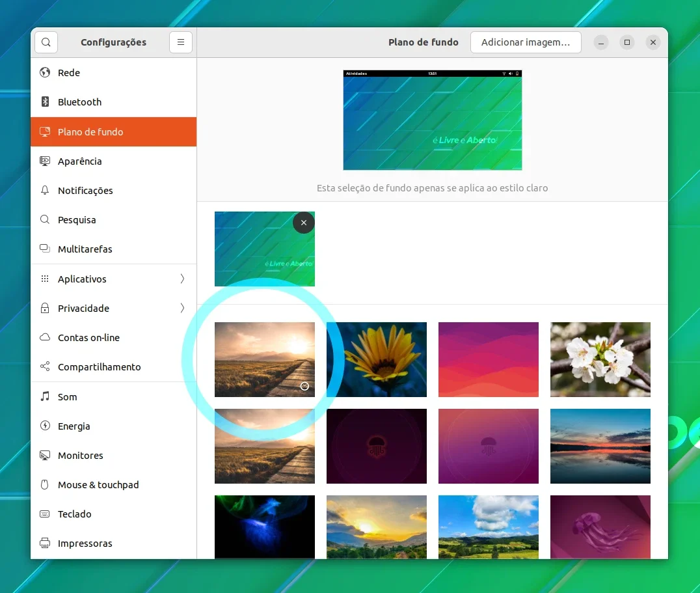Click the Som music note icon
This screenshot has height=593, width=700.
45,396
